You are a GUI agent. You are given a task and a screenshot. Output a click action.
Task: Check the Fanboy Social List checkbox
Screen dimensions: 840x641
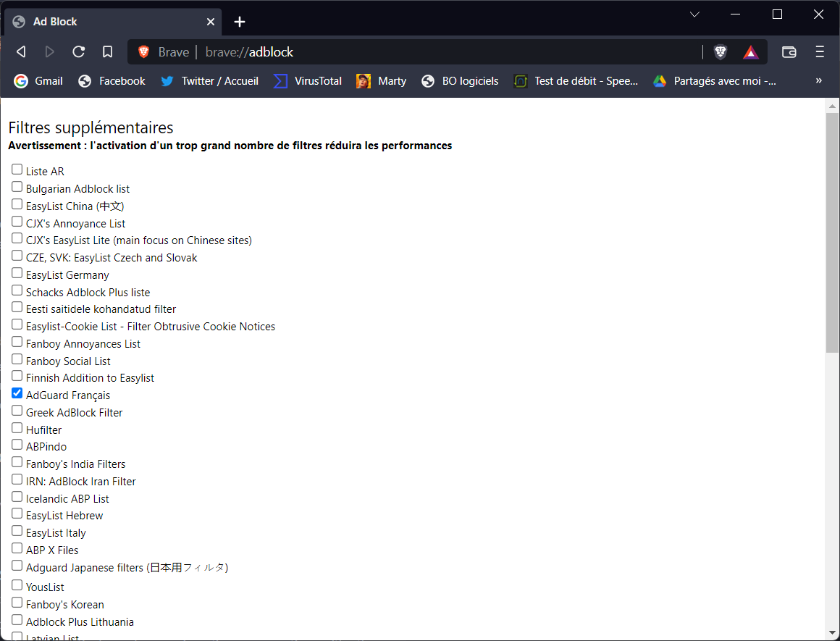pyautogui.click(x=17, y=360)
